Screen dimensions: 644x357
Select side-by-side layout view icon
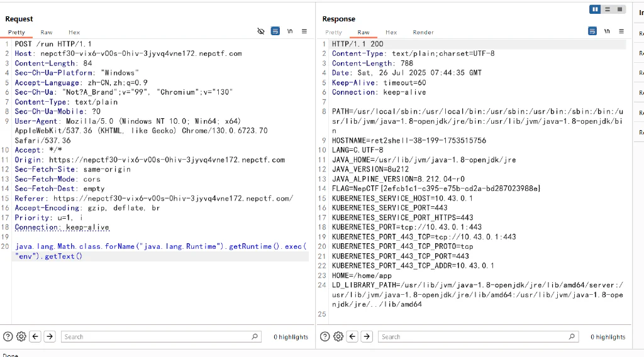coord(595,9)
